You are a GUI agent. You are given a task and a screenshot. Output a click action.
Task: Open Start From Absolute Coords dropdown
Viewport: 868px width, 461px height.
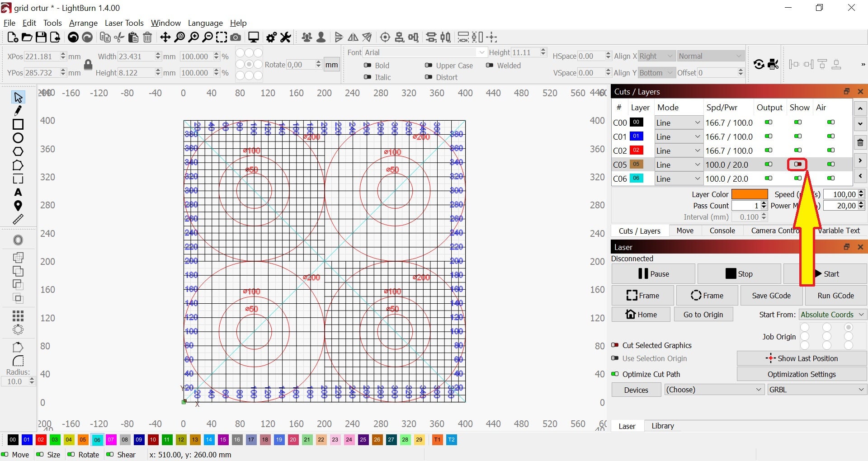pyautogui.click(x=833, y=315)
